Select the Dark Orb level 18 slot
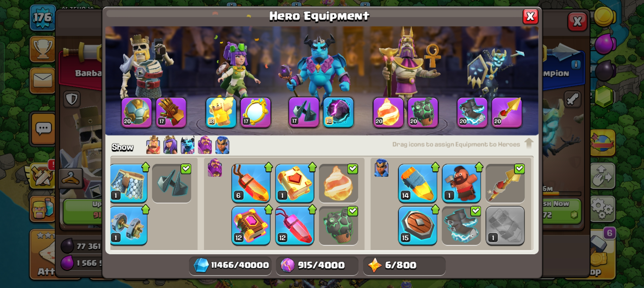Viewport: 644px width, 288px height. pos(338,112)
